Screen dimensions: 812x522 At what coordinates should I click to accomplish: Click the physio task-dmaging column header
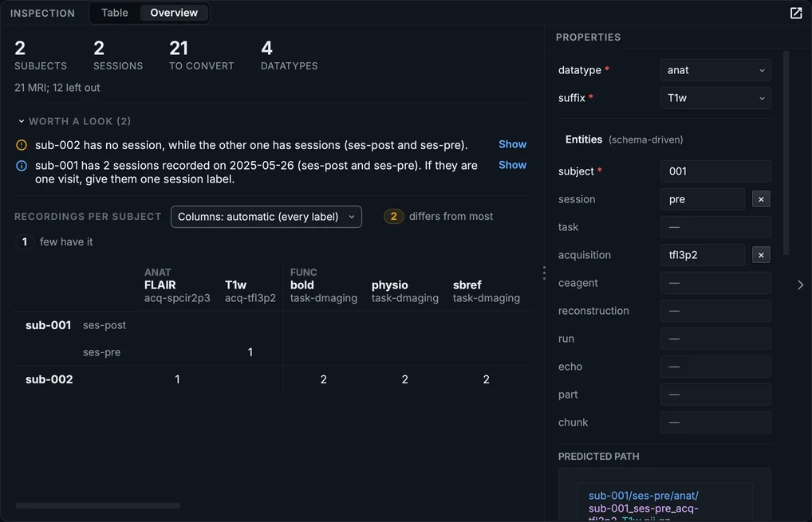coord(405,291)
